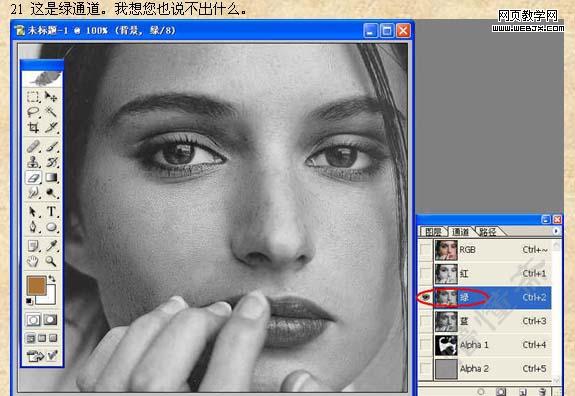Reset to default black and white colors

[29, 302]
